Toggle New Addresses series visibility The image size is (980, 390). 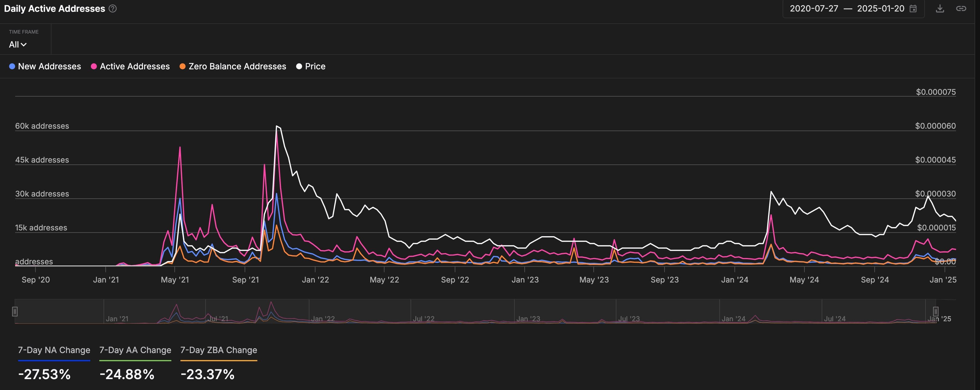click(x=49, y=67)
